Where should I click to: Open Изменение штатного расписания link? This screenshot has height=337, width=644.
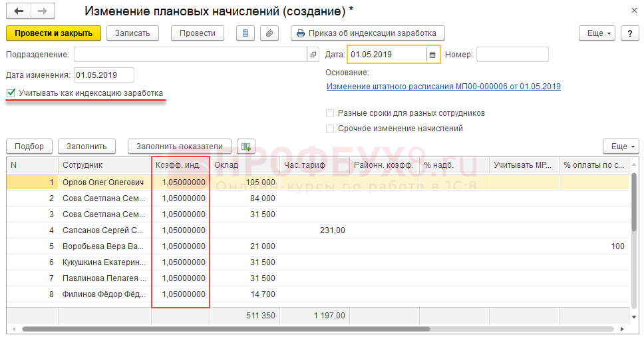[x=443, y=87]
